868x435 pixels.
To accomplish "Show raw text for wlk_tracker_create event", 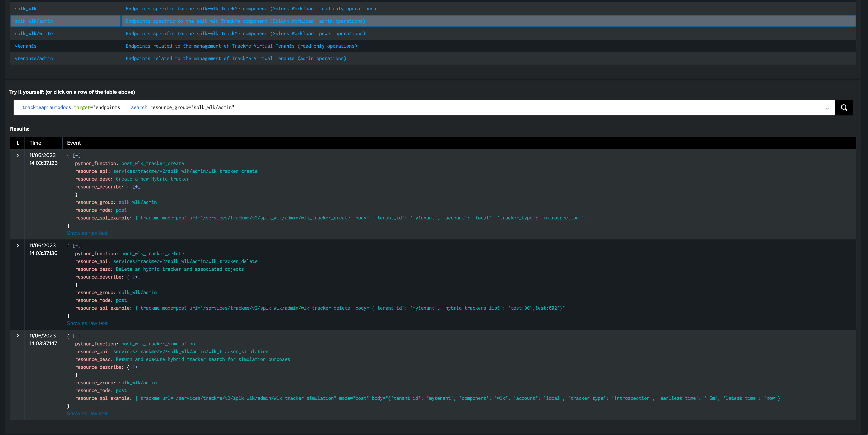I will (87, 233).
